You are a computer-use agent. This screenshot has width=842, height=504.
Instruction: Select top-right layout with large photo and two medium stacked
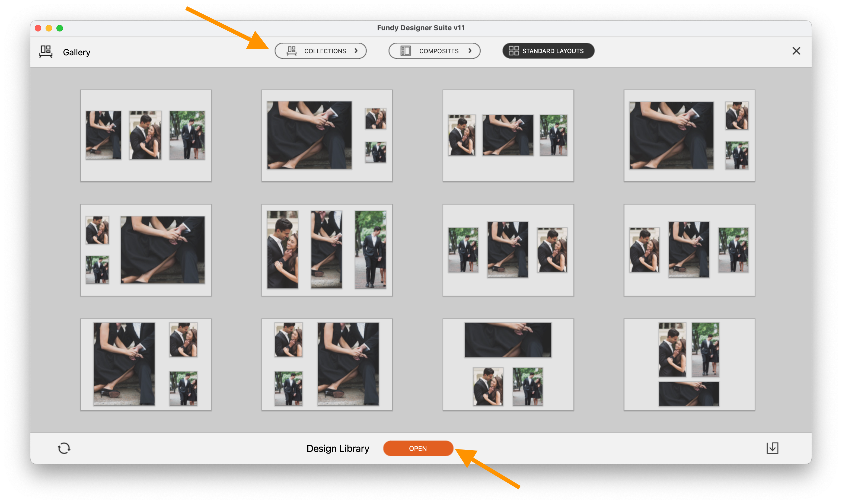[x=689, y=136]
